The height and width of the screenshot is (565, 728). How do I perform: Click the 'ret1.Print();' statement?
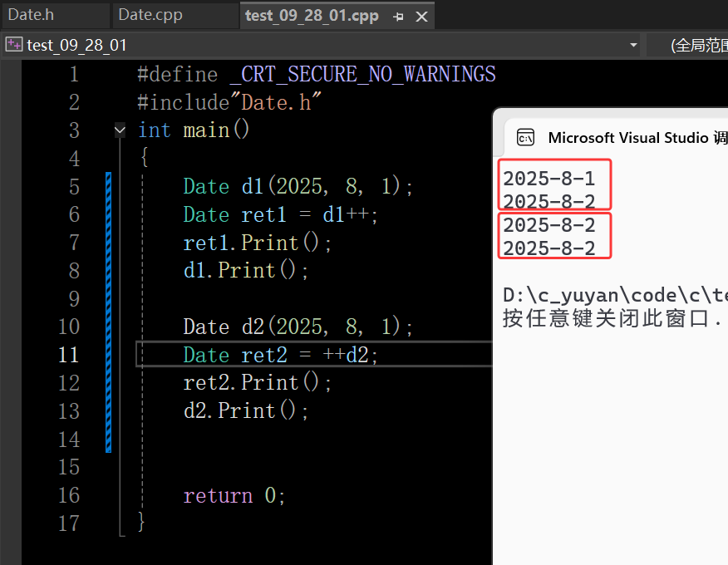(258, 243)
